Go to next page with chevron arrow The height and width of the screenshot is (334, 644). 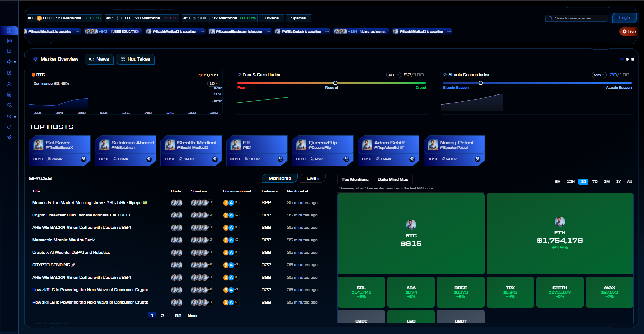tap(202, 316)
